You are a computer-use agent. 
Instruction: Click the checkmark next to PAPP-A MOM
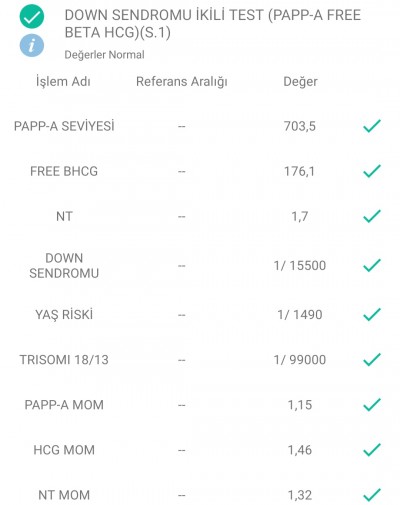[x=372, y=404]
